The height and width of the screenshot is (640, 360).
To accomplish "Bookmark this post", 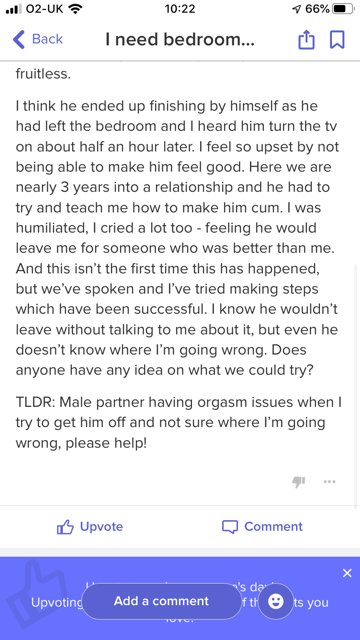I will click(x=337, y=40).
